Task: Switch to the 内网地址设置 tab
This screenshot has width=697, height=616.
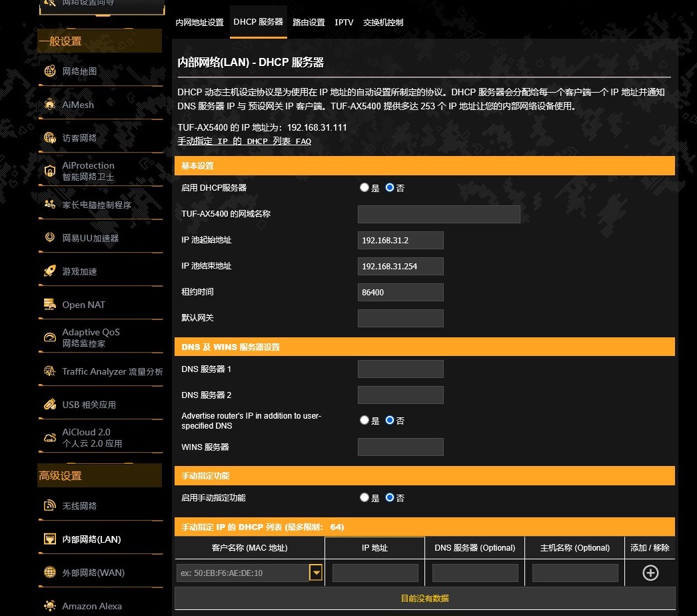Action: pos(199,23)
